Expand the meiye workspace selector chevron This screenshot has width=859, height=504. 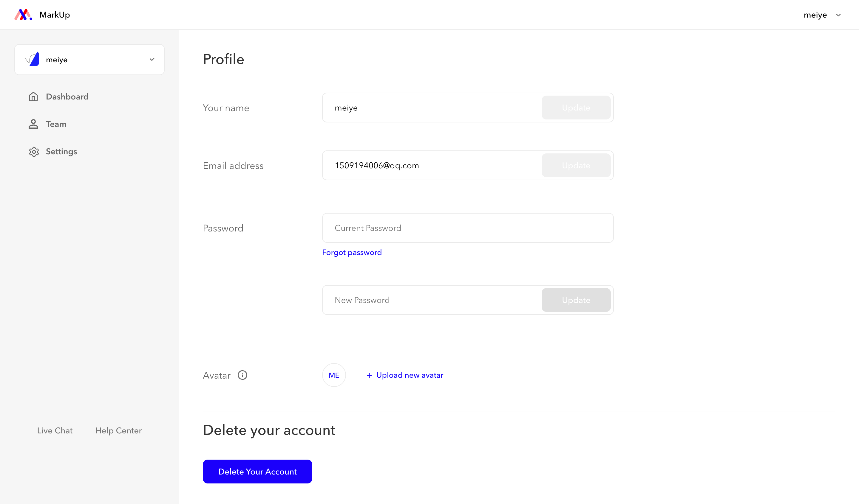[152, 60]
